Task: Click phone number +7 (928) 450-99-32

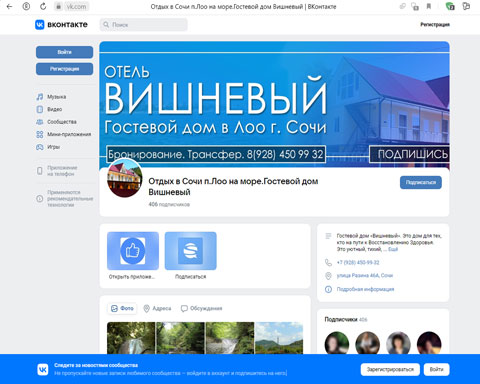Action: coord(358,263)
